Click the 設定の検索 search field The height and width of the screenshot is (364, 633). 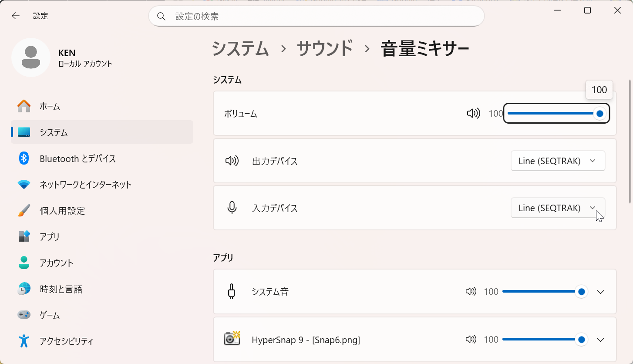[322, 17]
